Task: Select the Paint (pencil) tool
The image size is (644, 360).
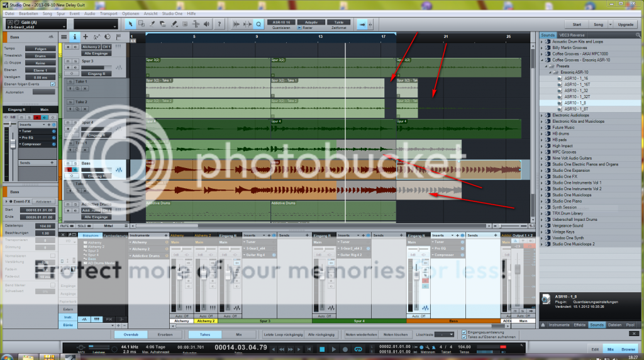Action: (x=174, y=25)
